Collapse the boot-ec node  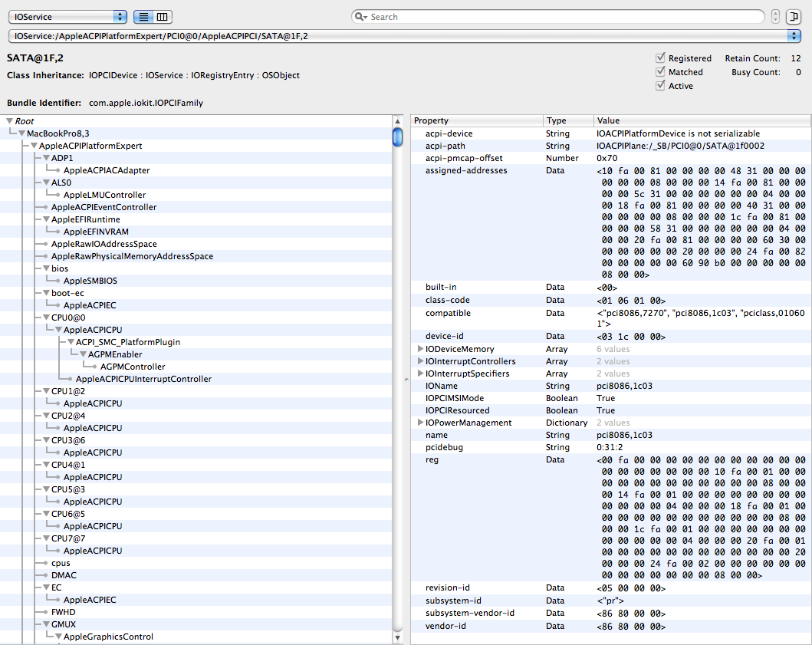46,293
